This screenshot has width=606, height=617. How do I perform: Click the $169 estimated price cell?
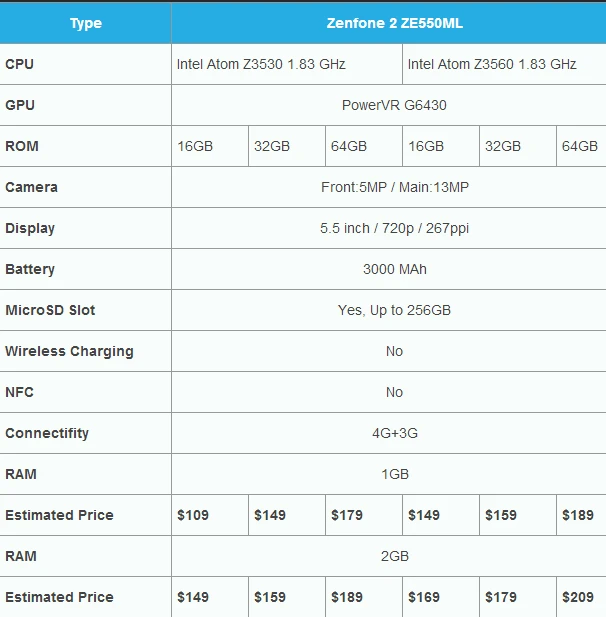[424, 597]
